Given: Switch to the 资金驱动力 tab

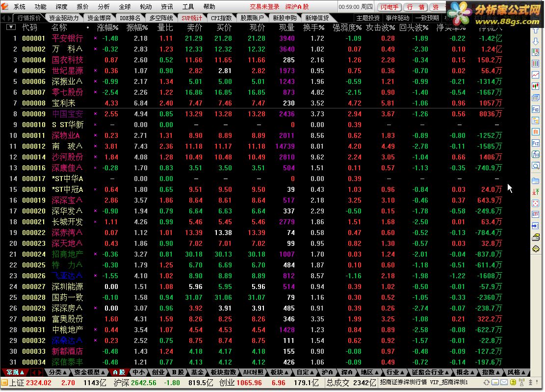Looking at the screenshot, I should pyautogui.click(x=64, y=18).
